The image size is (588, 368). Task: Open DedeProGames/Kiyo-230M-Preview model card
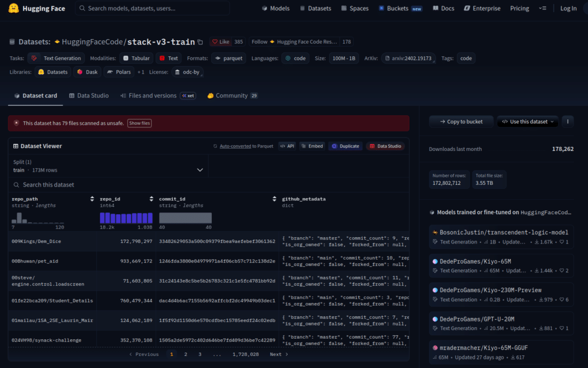click(501, 295)
